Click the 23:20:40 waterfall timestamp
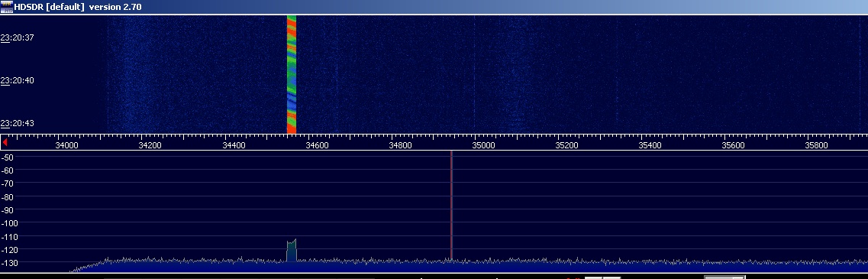Image resolution: width=868 pixels, height=279 pixels. click(17, 80)
